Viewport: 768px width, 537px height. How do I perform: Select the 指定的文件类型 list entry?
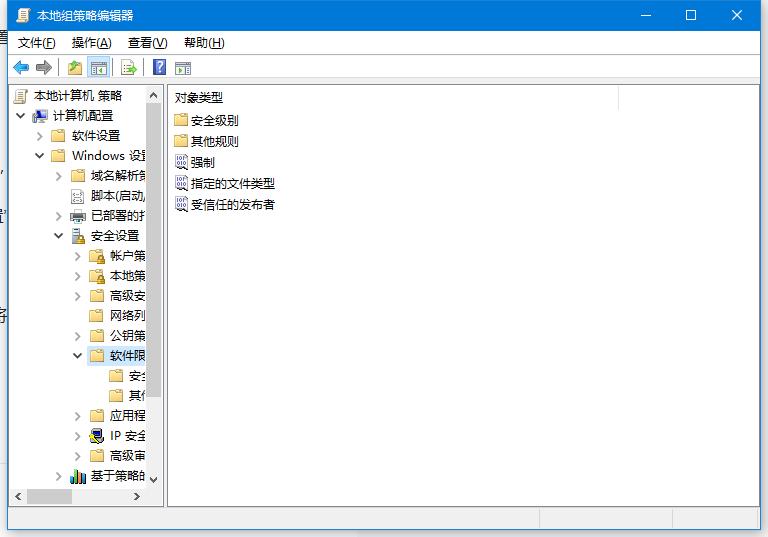tap(233, 184)
